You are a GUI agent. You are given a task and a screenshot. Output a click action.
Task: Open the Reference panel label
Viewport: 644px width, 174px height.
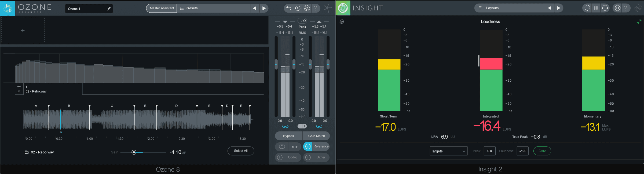point(321,146)
